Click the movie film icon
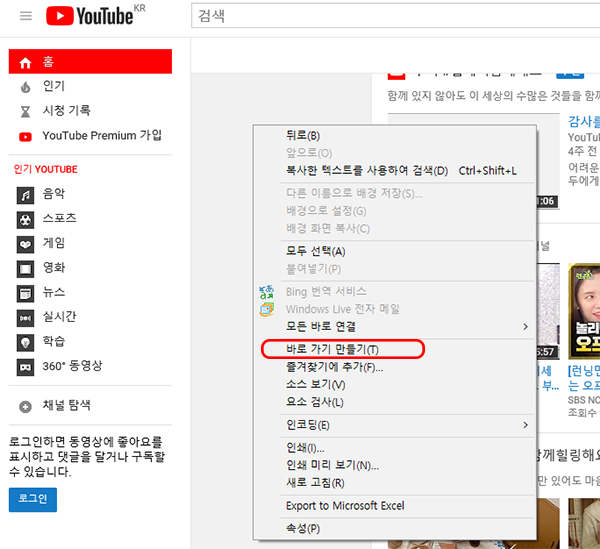Image resolution: width=600 pixels, height=549 pixels. point(25,269)
